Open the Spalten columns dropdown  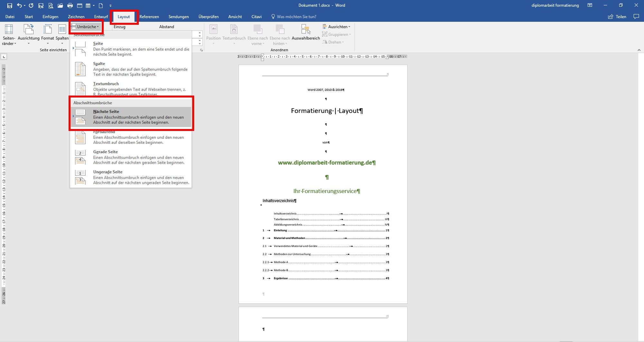[62, 35]
